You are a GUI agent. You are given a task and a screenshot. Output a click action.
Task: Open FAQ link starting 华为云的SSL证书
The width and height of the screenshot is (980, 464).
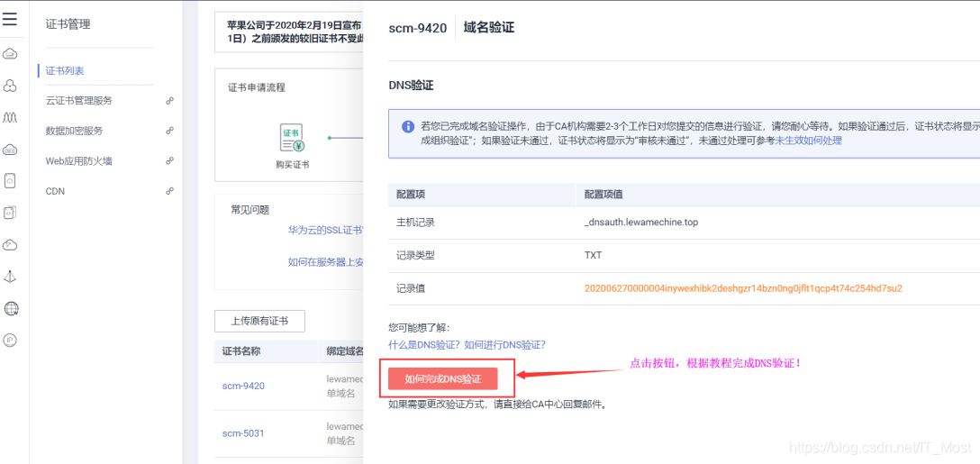325,230
